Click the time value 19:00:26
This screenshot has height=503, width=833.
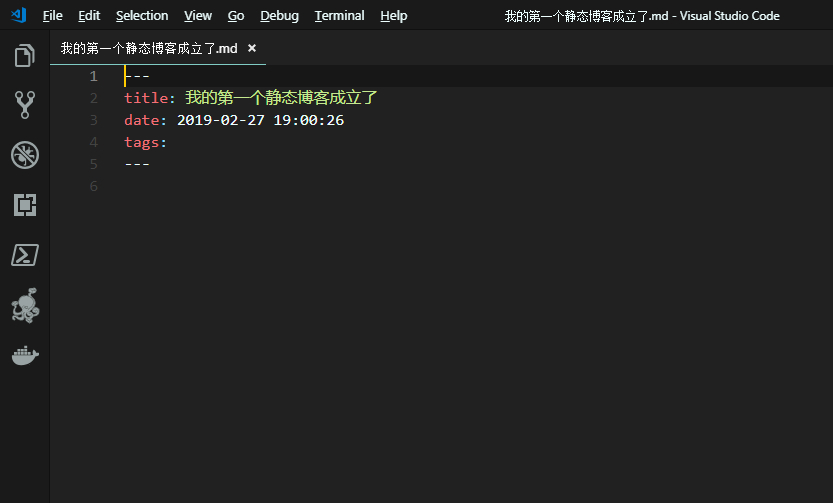pyautogui.click(x=309, y=120)
